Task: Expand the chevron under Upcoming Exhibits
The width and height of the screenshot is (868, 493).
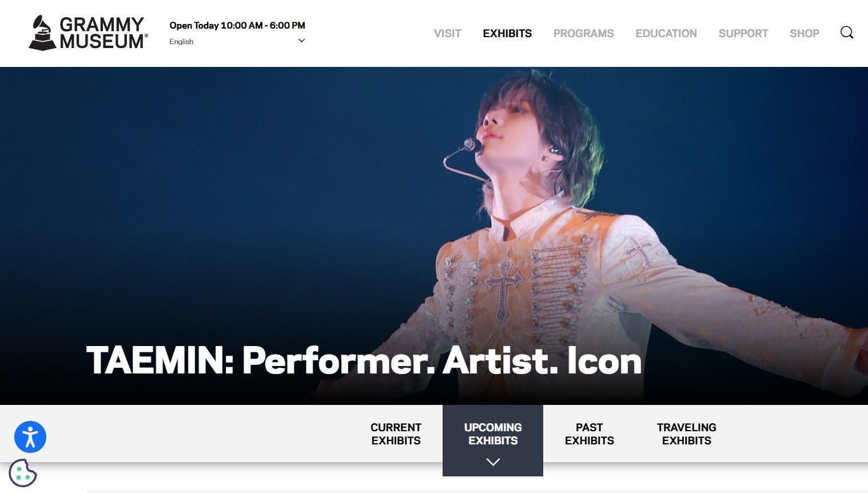Action: tap(493, 462)
